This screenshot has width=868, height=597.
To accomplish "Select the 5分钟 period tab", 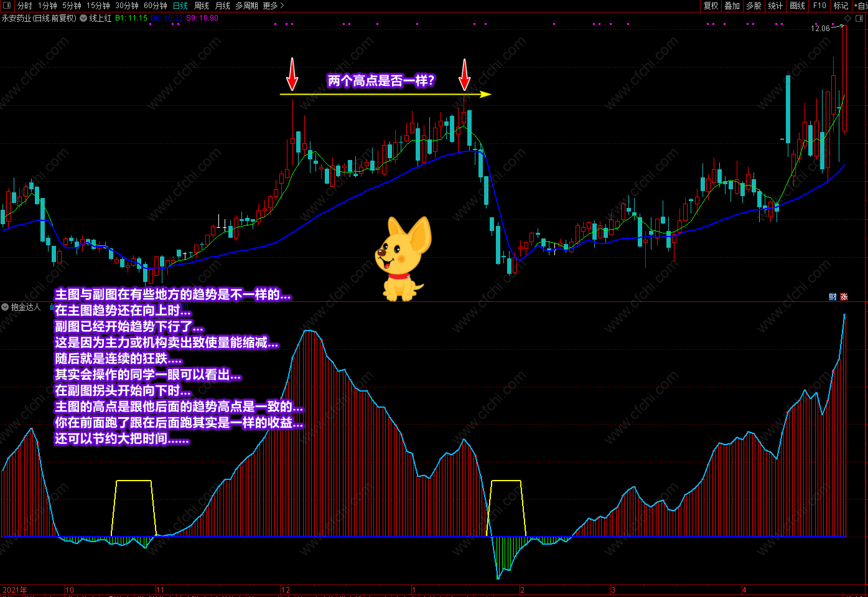I will point(72,6).
